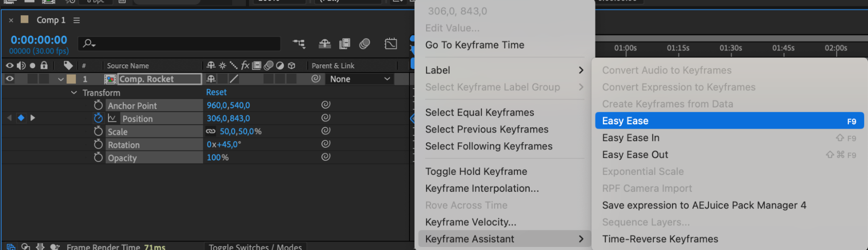868x250 pixels.
Task: Collapse the Comp. Rocket layer properties
Action: (61, 79)
